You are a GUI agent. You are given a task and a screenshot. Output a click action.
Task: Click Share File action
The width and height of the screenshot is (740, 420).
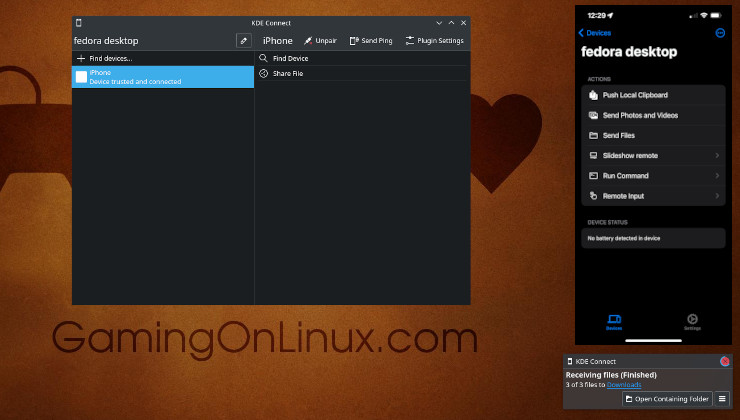click(362, 74)
